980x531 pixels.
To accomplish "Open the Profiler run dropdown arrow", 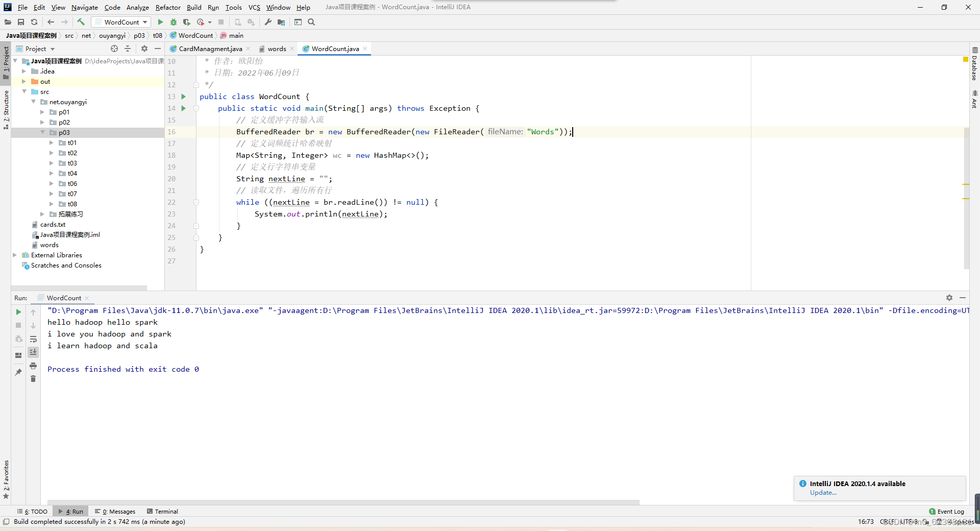I will 210,22.
